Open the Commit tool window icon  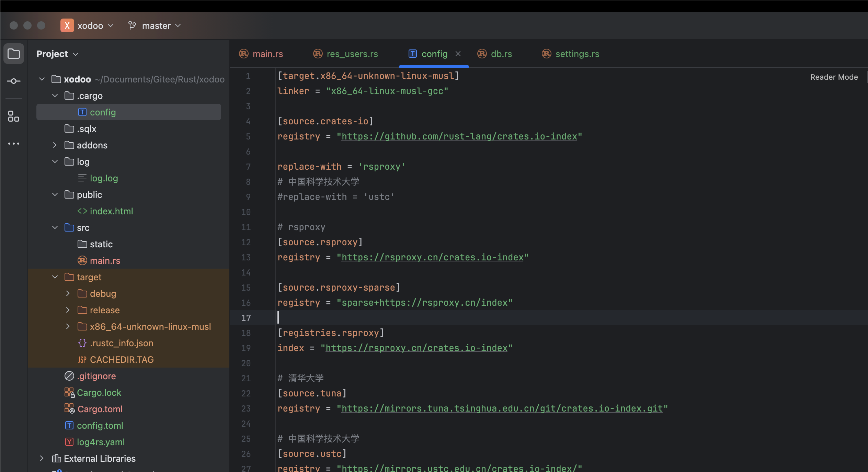(x=13, y=81)
